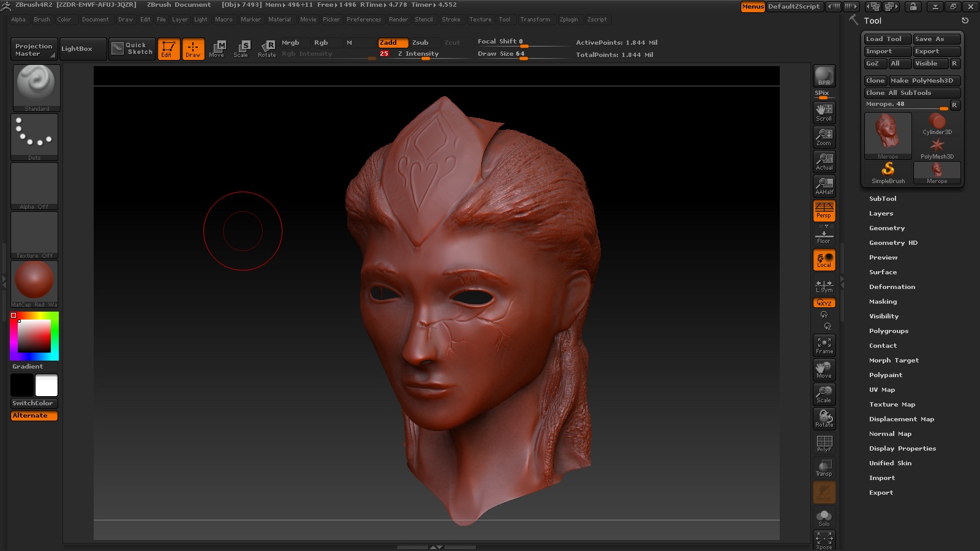
Task: Click the AAHalf view icon
Action: pos(824,186)
